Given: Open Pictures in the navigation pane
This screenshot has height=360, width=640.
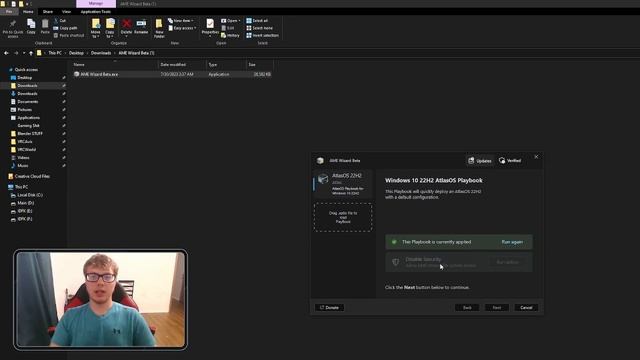Looking at the screenshot, I should coord(24,110).
